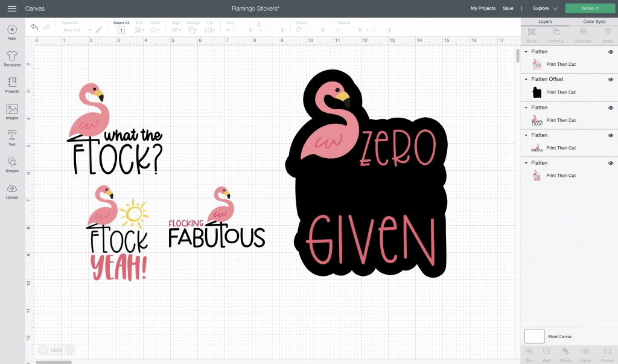Click the Canvas title label

[34, 8]
